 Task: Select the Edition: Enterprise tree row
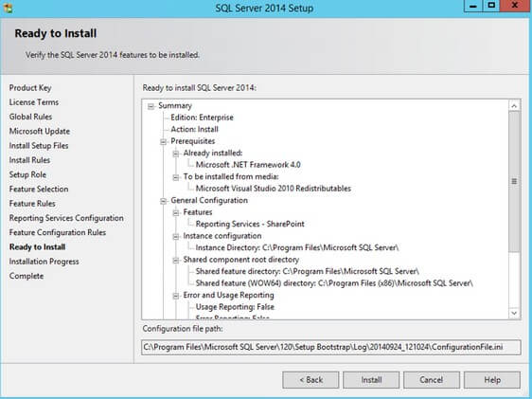coord(202,118)
